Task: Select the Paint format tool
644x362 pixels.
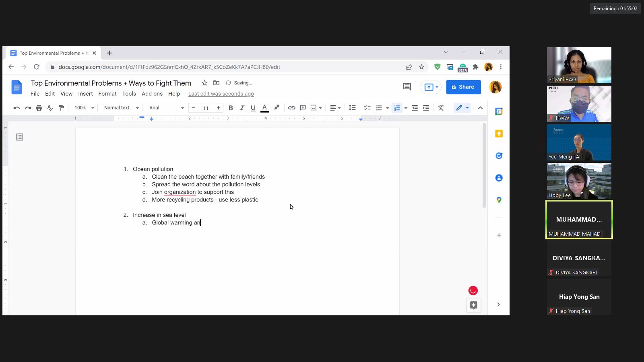Action: (x=62, y=108)
